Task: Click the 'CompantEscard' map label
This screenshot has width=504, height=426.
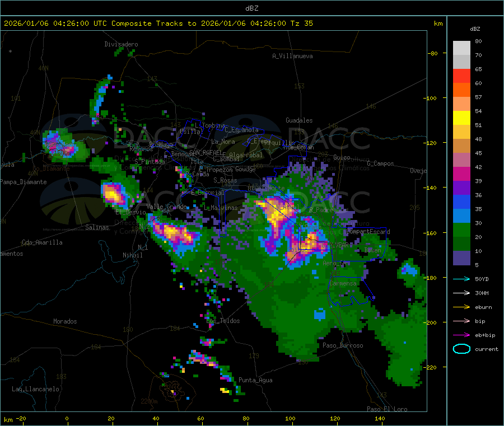Action: click(x=368, y=231)
